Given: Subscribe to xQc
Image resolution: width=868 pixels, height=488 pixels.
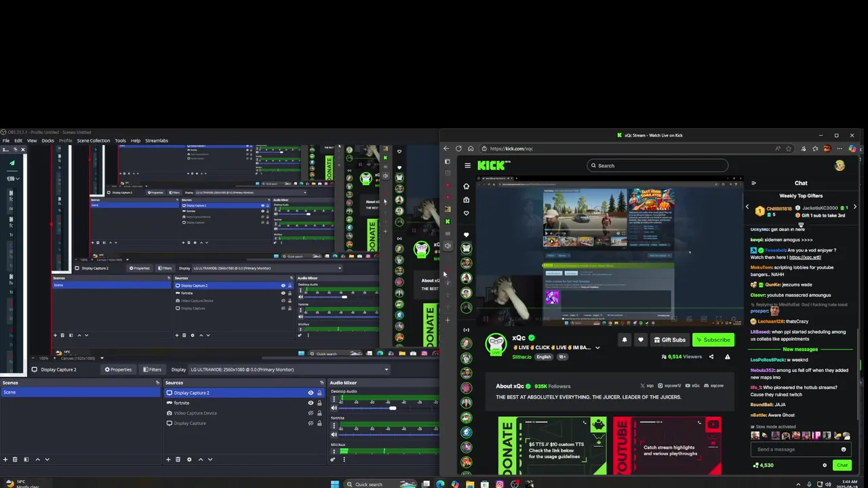Looking at the screenshot, I should (x=713, y=340).
